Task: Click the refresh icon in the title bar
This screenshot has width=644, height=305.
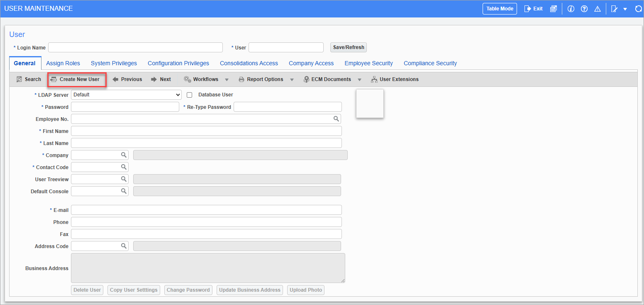Action: (638, 8)
